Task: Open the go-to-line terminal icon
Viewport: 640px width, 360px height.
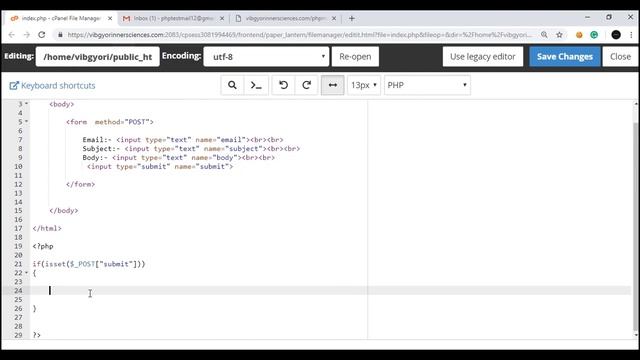Action: (256, 85)
